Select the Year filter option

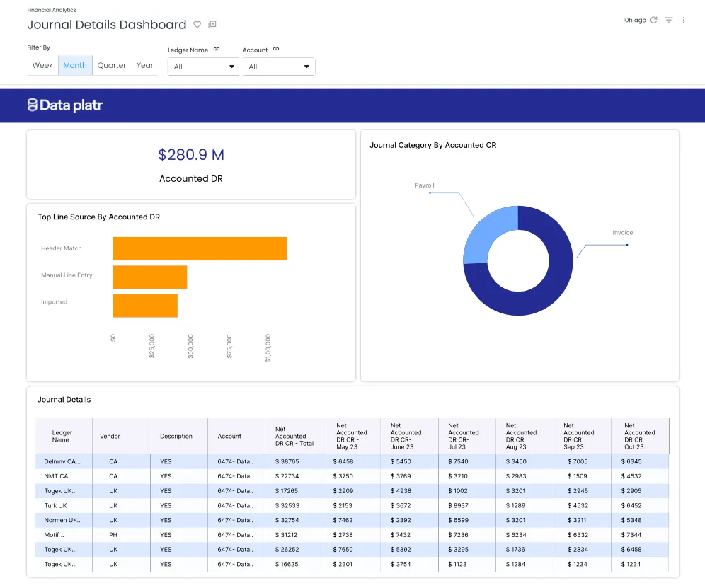pyautogui.click(x=145, y=65)
